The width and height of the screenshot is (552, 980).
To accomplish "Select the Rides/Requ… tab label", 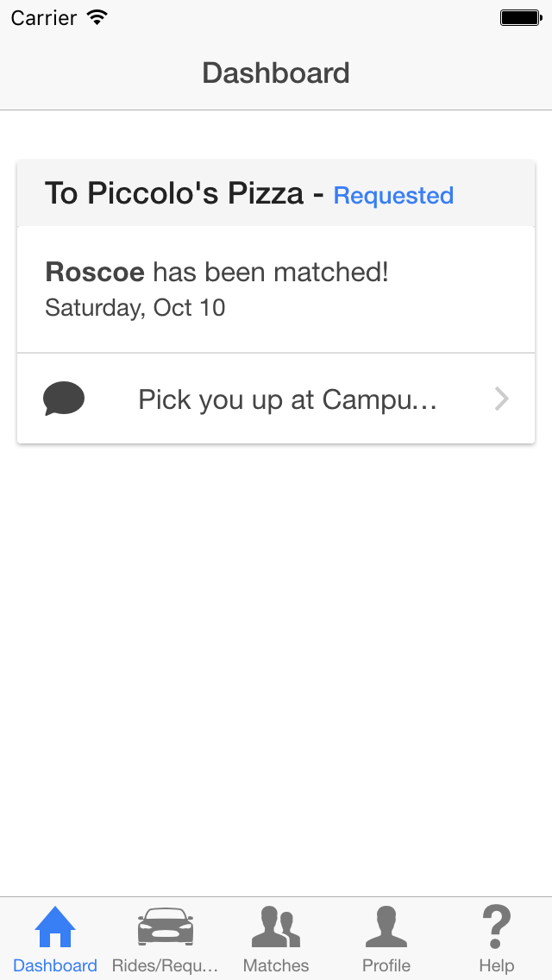I will (x=165, y=965).
